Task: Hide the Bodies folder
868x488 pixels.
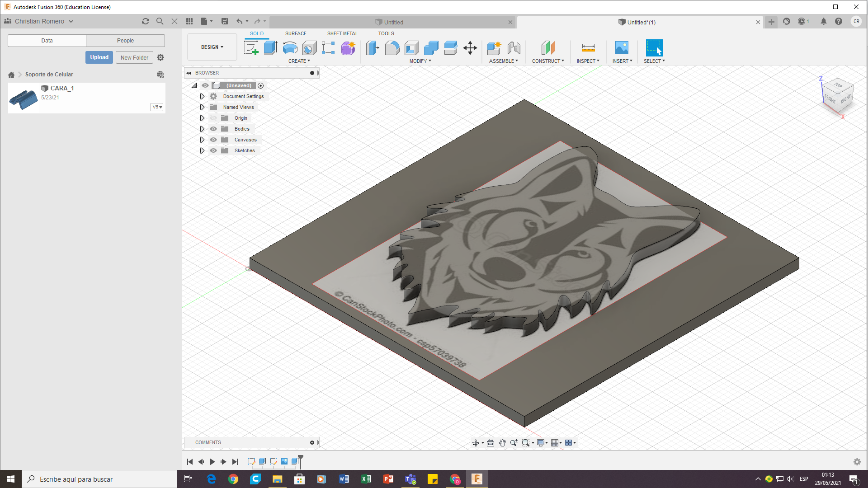Action: [213, 129]
